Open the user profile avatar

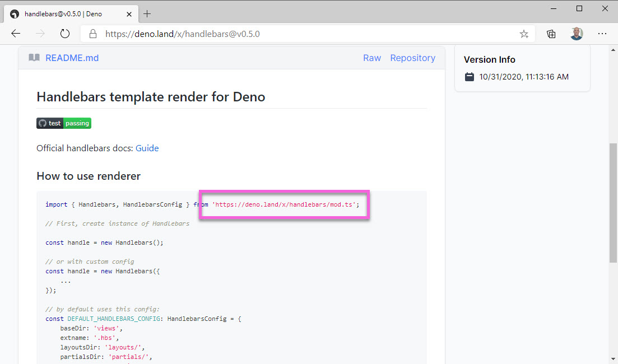(577, 34)
